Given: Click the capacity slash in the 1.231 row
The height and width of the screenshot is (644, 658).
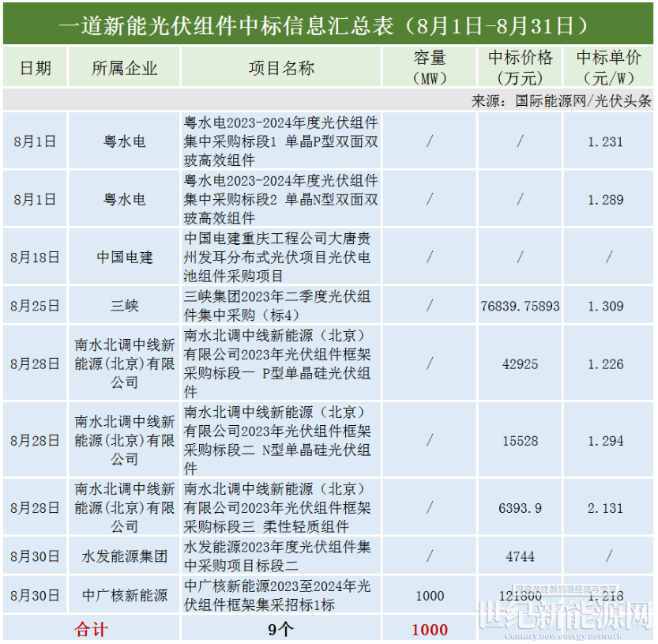Looking at the screenshot, I should pos(430,141).
